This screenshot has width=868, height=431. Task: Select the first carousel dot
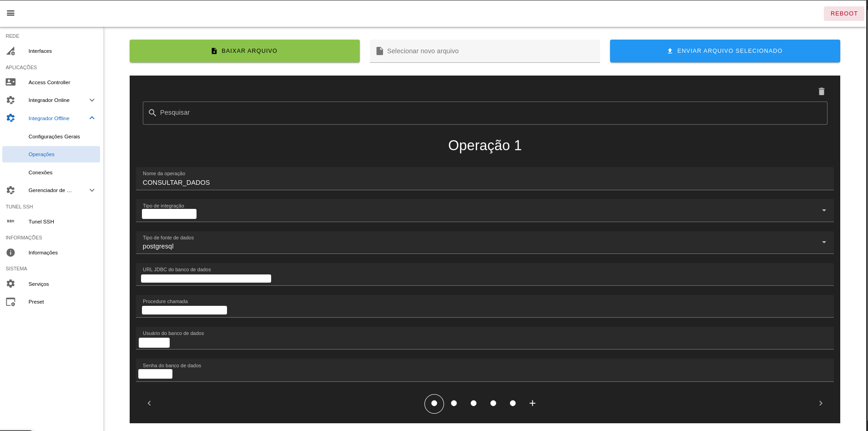point(434,403)
